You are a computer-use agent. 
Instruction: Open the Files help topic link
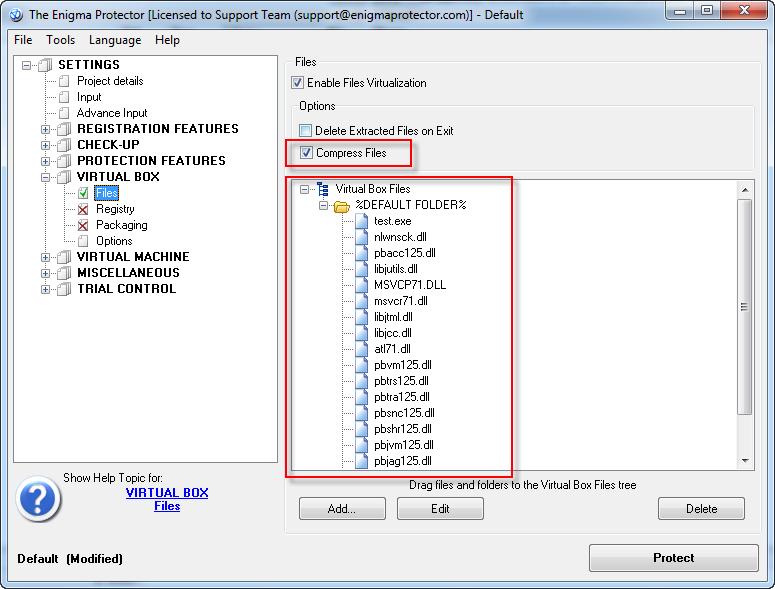(x=167, y=506)
